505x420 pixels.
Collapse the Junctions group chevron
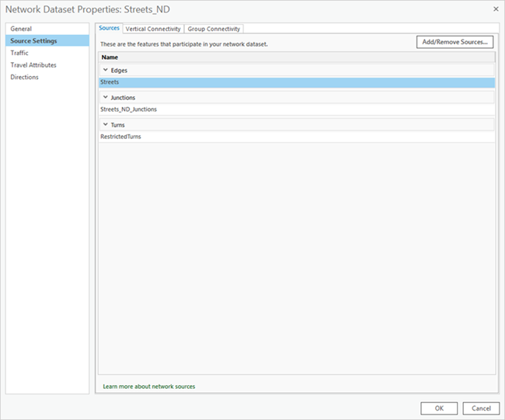click(106, 98)
